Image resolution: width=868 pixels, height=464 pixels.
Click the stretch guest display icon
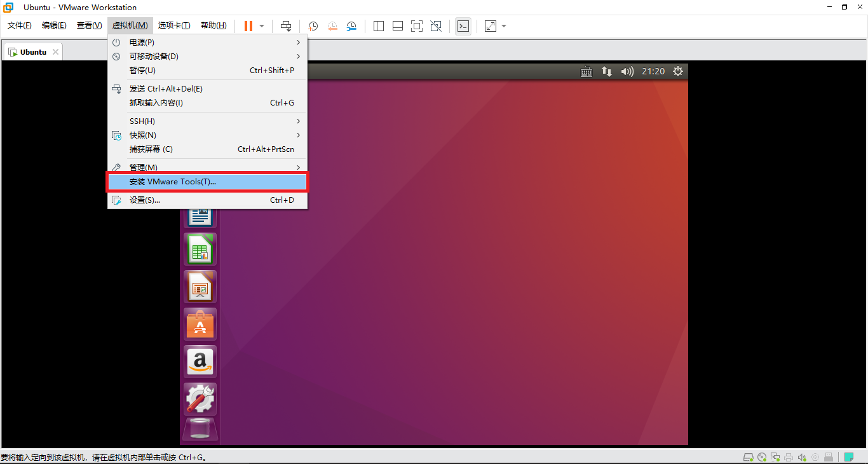(491, 26)
